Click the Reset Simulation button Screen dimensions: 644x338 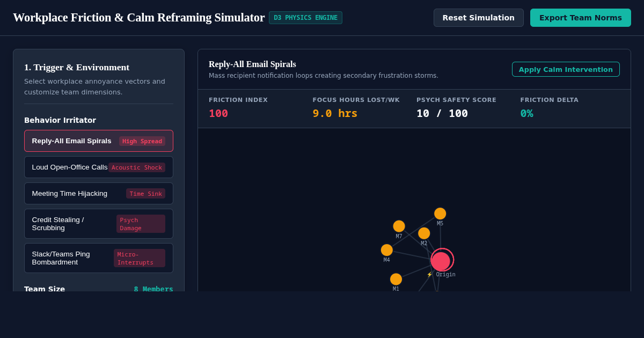point(478,18)
